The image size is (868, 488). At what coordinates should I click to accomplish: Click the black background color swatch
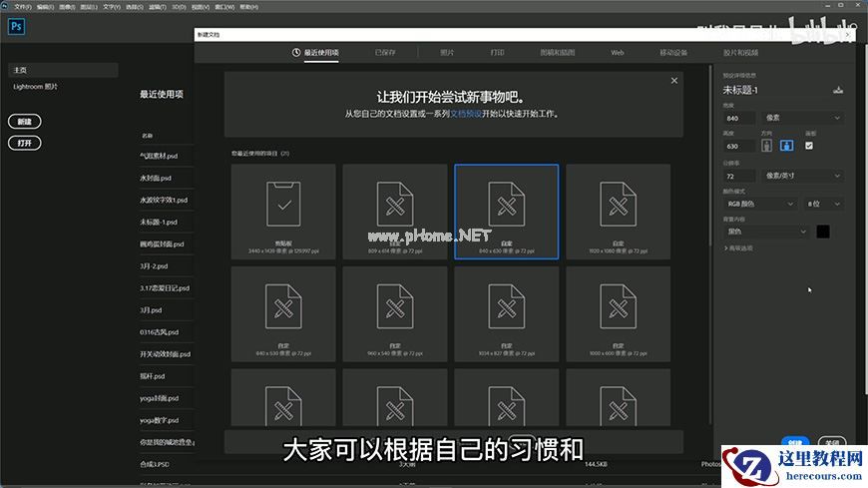(x=823, y=232)
